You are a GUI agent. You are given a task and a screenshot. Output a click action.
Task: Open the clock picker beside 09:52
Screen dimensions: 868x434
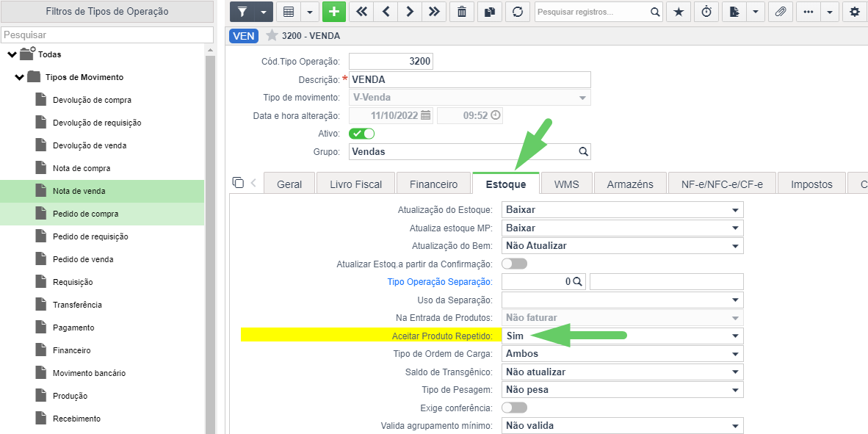tap(496, 115)
